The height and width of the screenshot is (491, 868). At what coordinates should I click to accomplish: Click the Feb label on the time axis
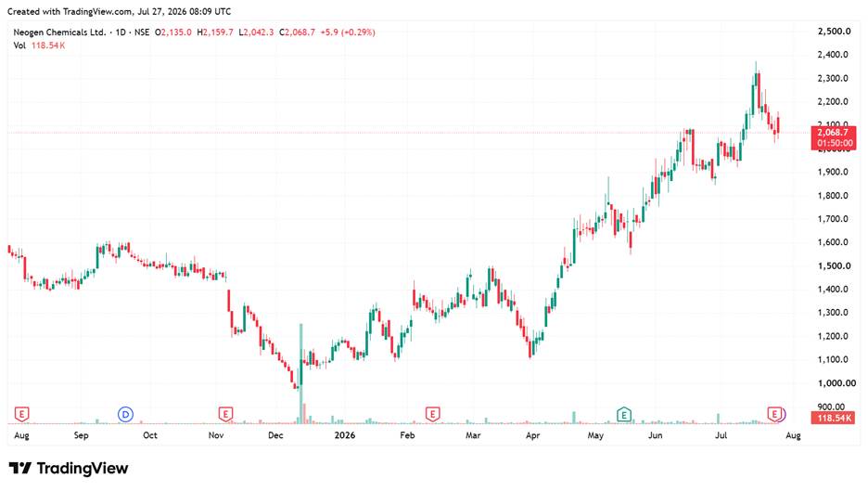click(x=407, y=435)
